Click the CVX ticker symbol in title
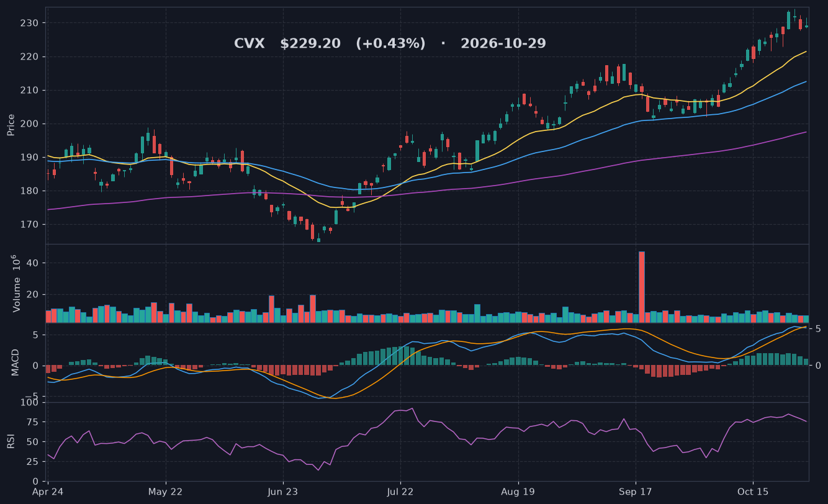Viewport: 828px width, 504px height. (249, 43)
